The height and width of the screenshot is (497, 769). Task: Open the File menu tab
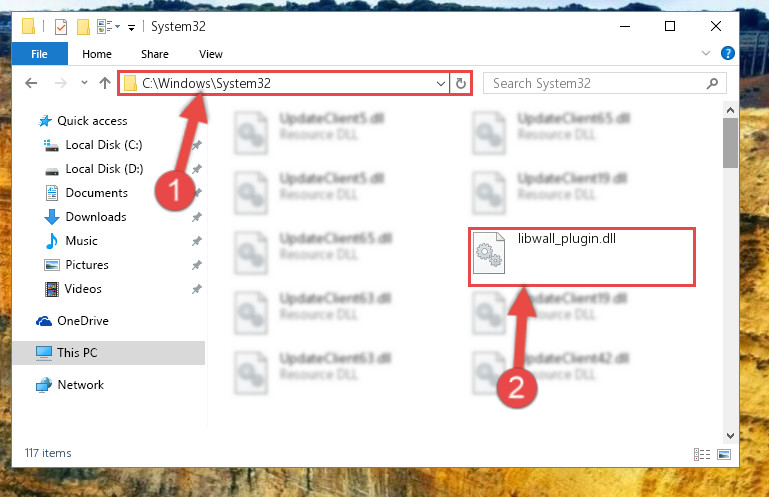click(40, 54)
